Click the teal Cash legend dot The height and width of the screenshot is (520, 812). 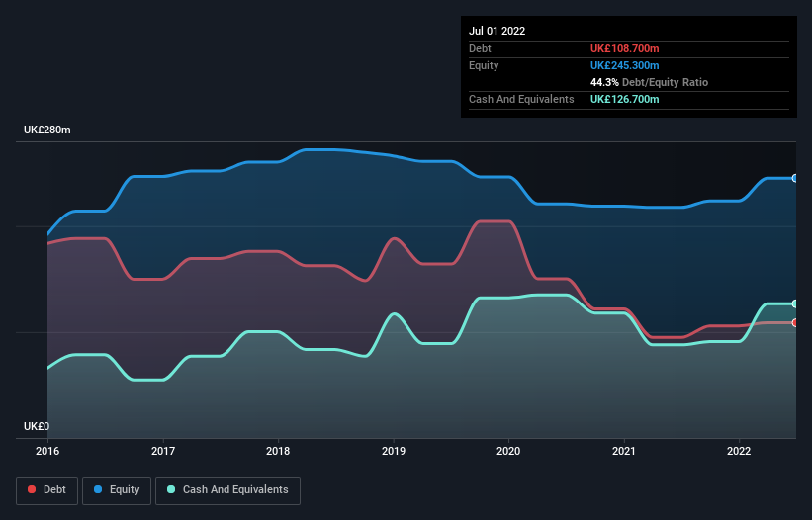pyautogui.click(x=171, y=489)
